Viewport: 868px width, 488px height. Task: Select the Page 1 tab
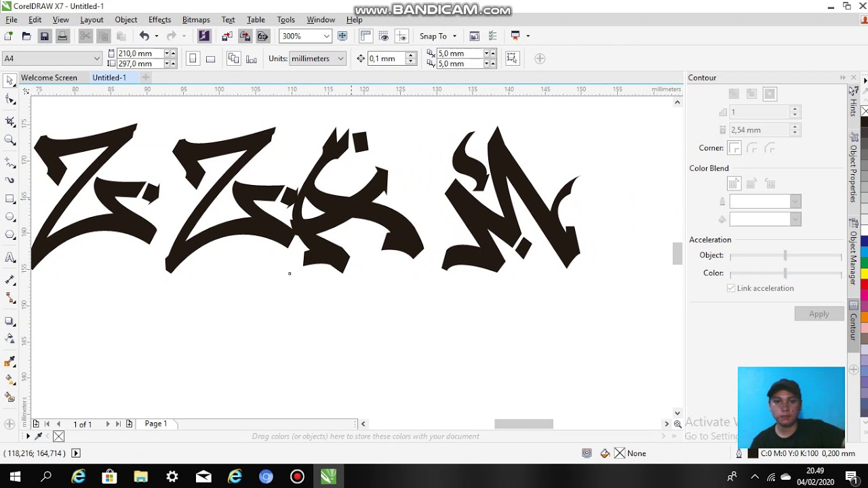[x=156, y=424]
